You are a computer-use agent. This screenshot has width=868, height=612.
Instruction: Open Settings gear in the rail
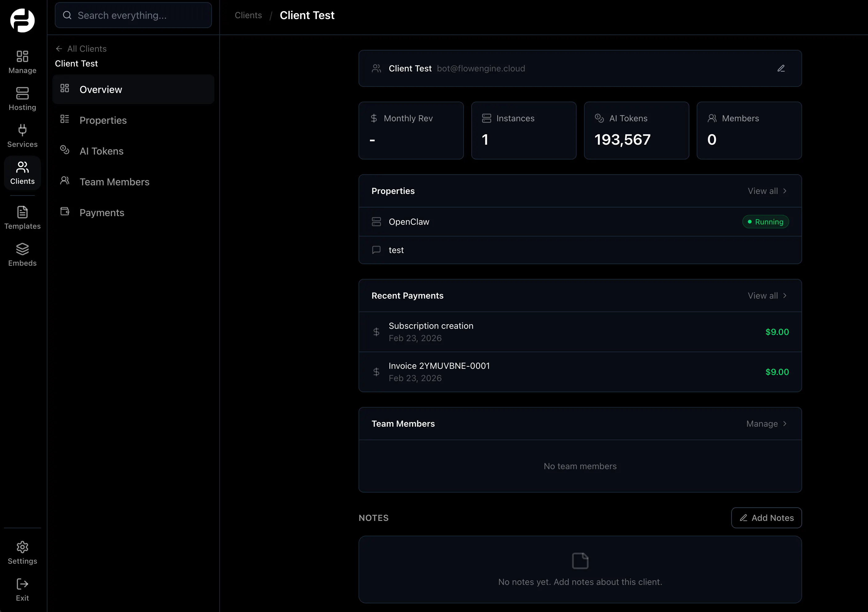(x=22, y=547)
